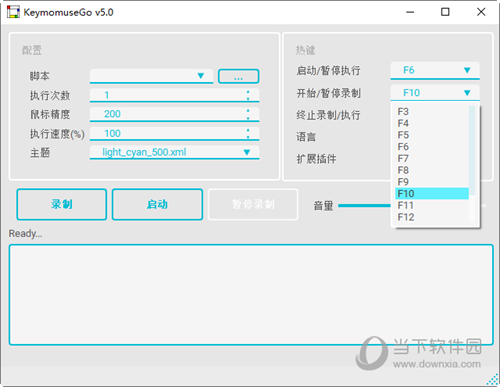The height and width of the screenshot is (387, 500).
Task: Select F5 in the hotkey list
Action: [432, 135]
